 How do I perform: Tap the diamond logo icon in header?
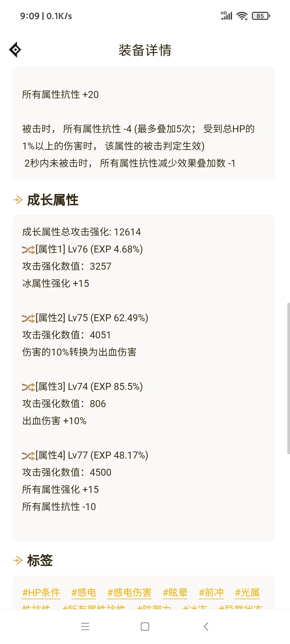click(15, 50)
